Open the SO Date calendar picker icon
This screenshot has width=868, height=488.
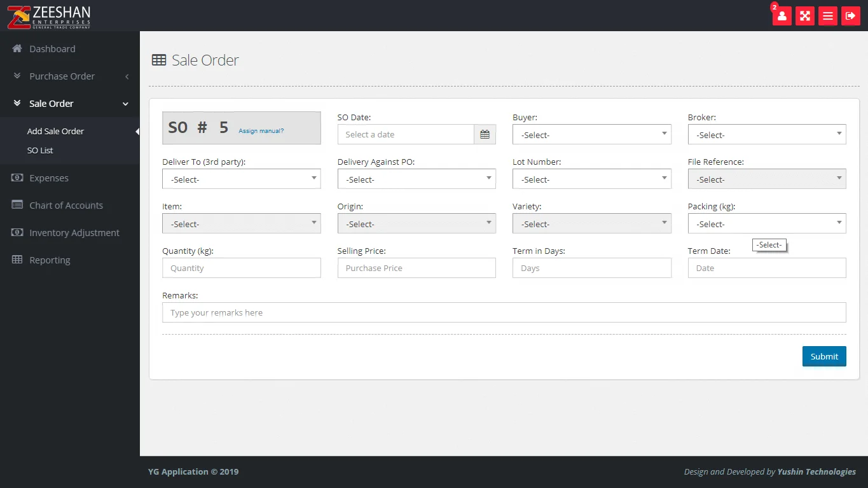pyautogui.click(x=485, y=134)
